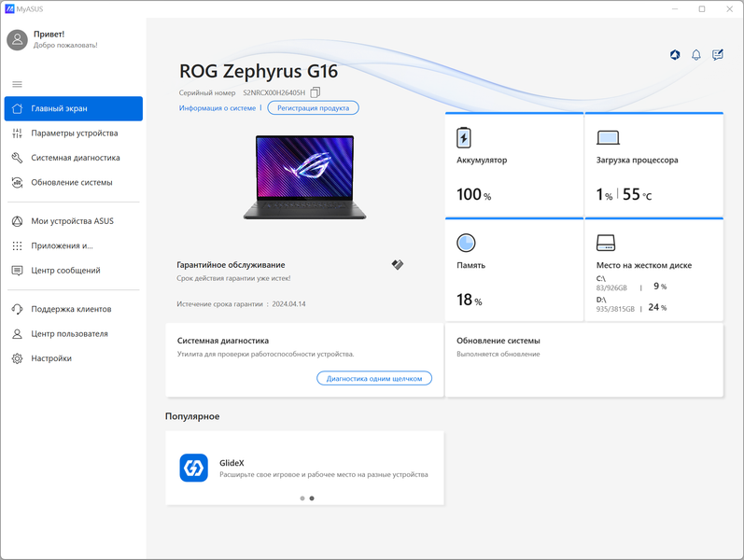Copy the serial number with the copy icon
744x560 pixels.
point(316,92)
